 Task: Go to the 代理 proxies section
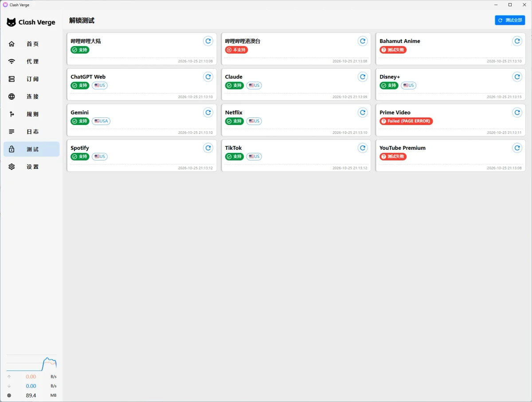(31, 62)
